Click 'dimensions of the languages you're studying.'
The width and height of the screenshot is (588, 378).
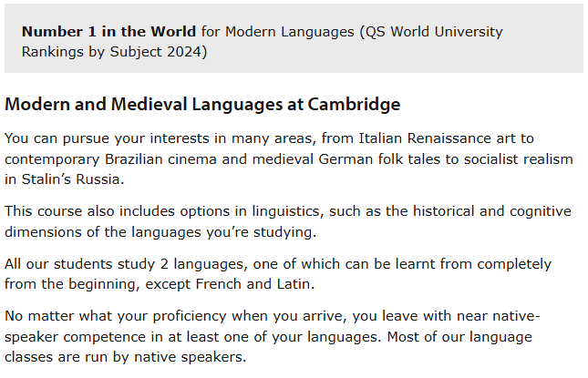[x=160, y=232]
